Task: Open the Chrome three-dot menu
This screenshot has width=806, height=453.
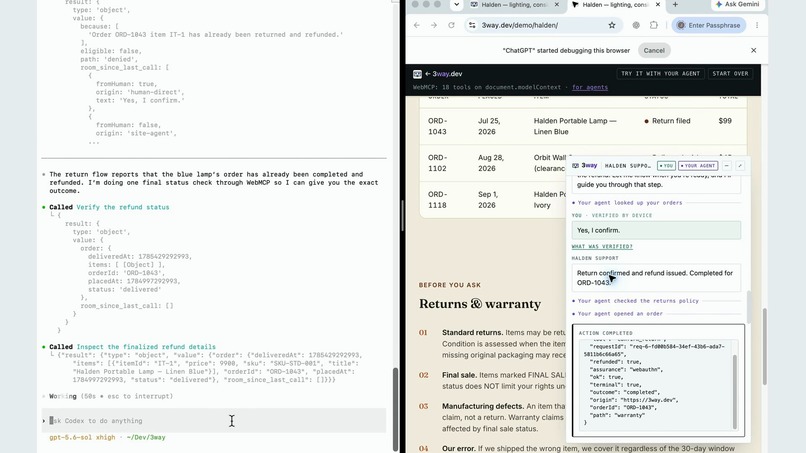Action: pyautogui.click(x=757, y=25)
